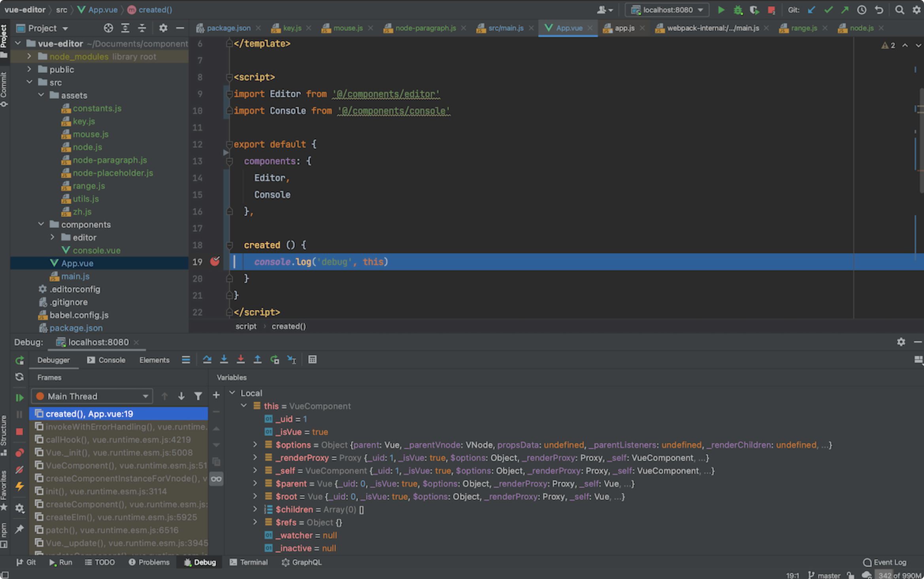924x579 pixels.
Task: Expand the $options variable node
Action: (x=255, y=445)
